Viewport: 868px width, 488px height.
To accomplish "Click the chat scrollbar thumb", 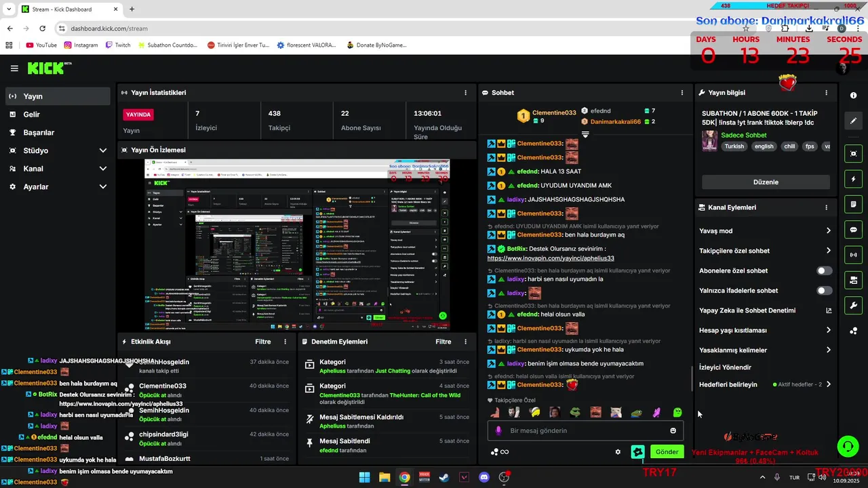I will tap(692, 380).
